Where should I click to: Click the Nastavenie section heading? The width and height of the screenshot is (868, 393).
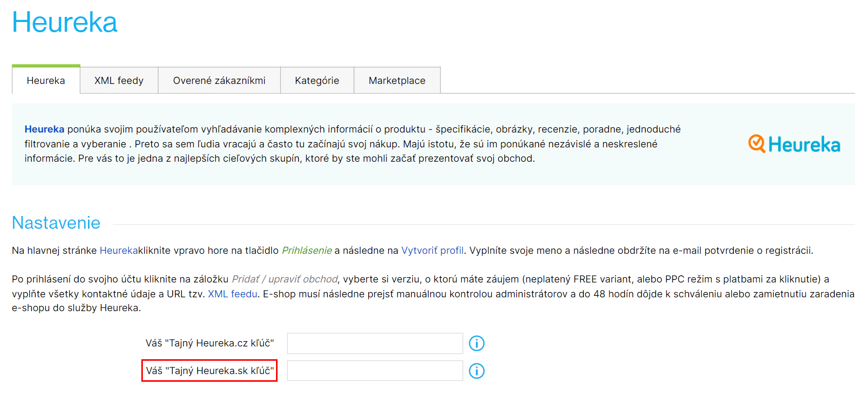(x=56, y=223)
